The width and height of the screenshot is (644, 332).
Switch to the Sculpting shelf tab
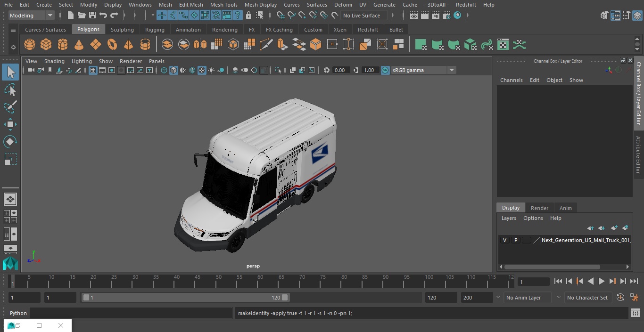pos(122,30)
